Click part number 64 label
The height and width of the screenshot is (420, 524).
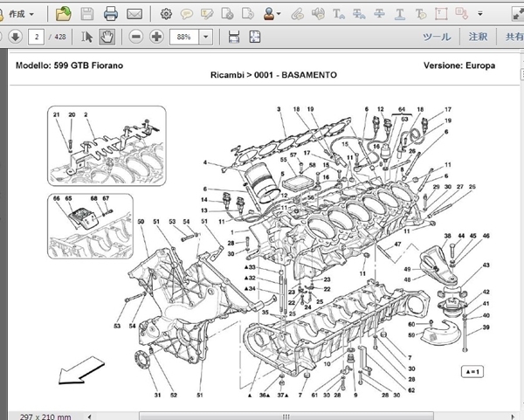402,109
